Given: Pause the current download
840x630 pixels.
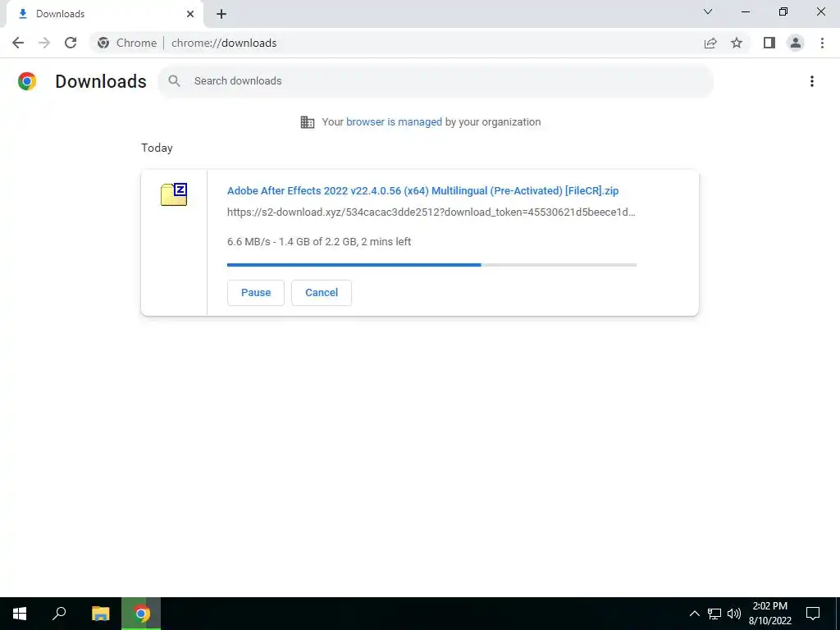Looking at the screenshot, I should [256, 293].
